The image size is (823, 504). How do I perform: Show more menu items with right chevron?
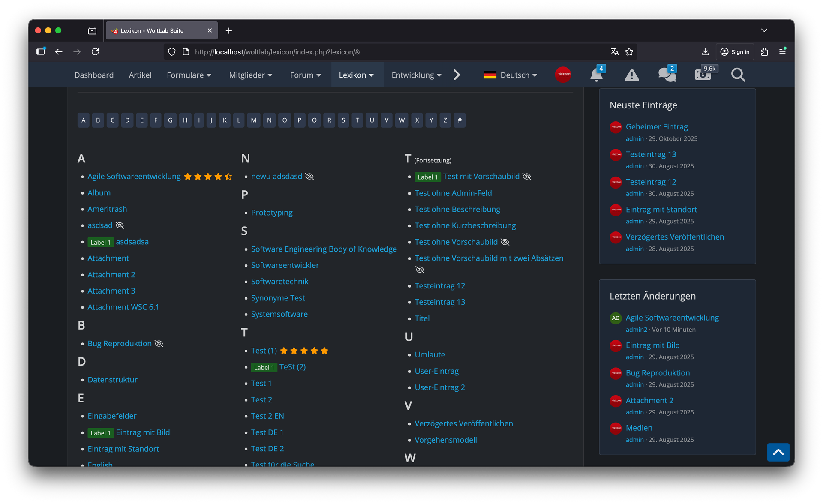[457, 75]
